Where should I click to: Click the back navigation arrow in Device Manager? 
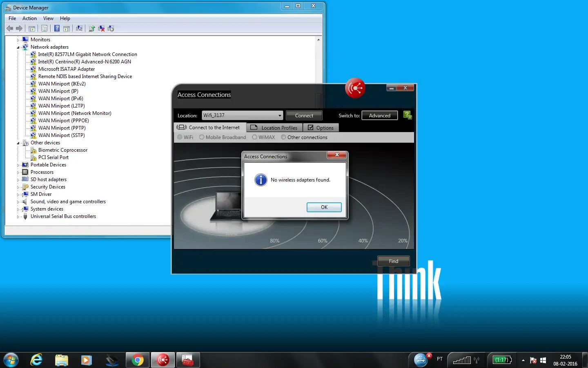(x=10, y=28)
